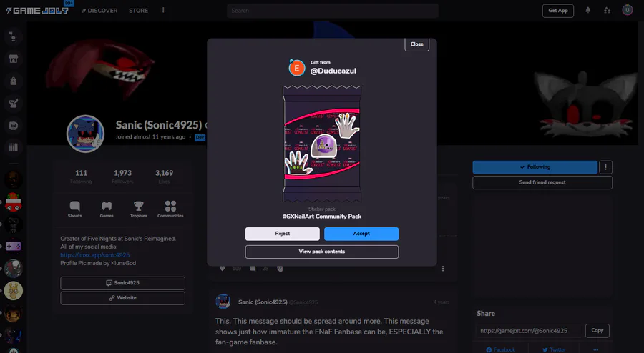Image resolution: width=644 pixels, height=353 pixels.
Task: Share profile on Twitter
Action: pos(554,349)
